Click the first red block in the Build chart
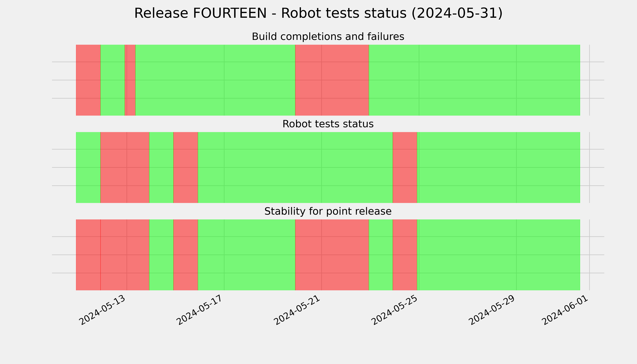The image size is (637, 364). 88,80
